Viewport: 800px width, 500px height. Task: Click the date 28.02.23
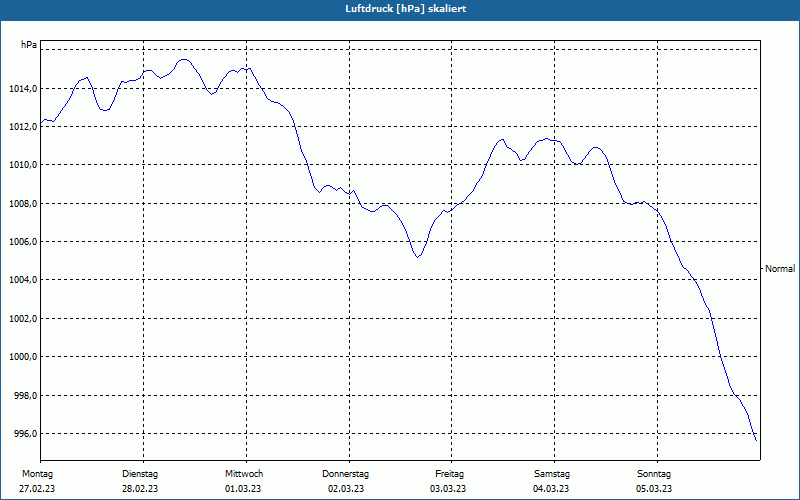coord(140,489)
